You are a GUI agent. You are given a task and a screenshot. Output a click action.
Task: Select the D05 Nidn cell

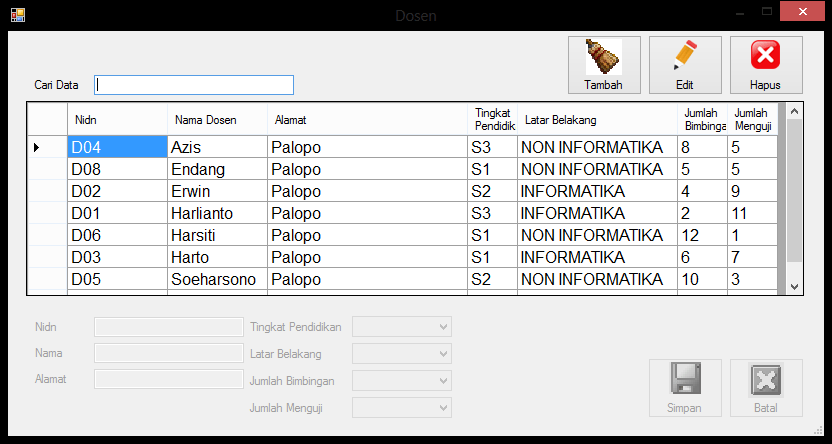point(116,279)
